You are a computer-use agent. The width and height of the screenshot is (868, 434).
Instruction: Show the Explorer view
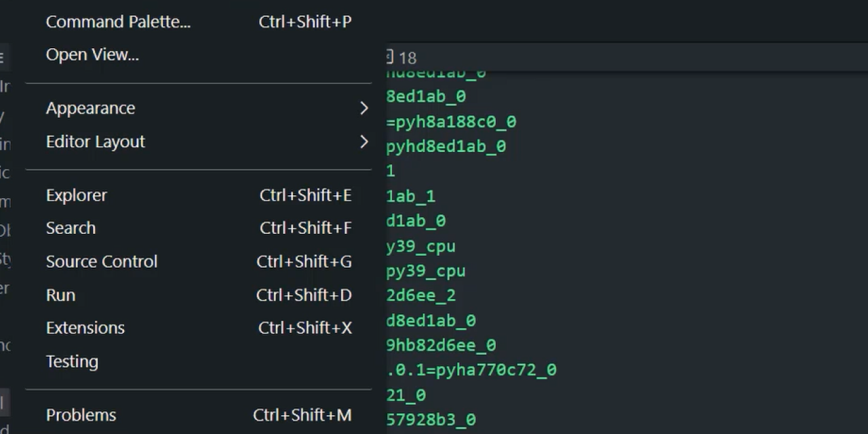click(x=77, y=195)
